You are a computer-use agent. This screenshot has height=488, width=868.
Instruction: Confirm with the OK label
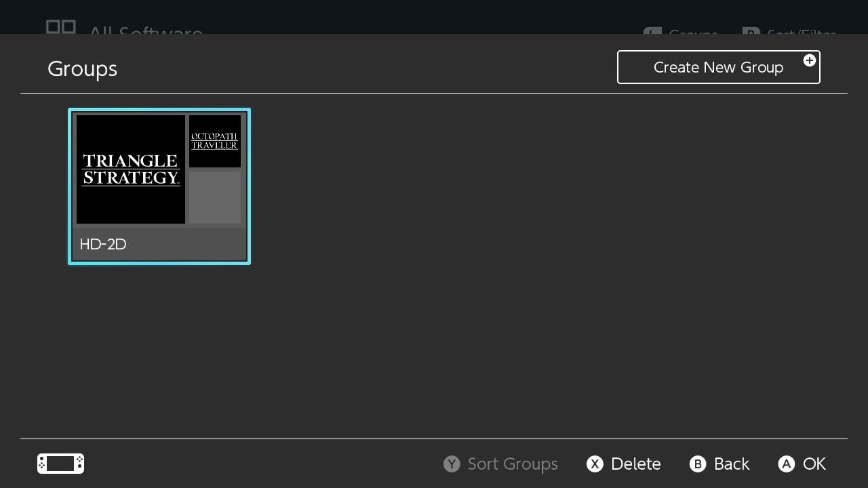tap(814, 464)
